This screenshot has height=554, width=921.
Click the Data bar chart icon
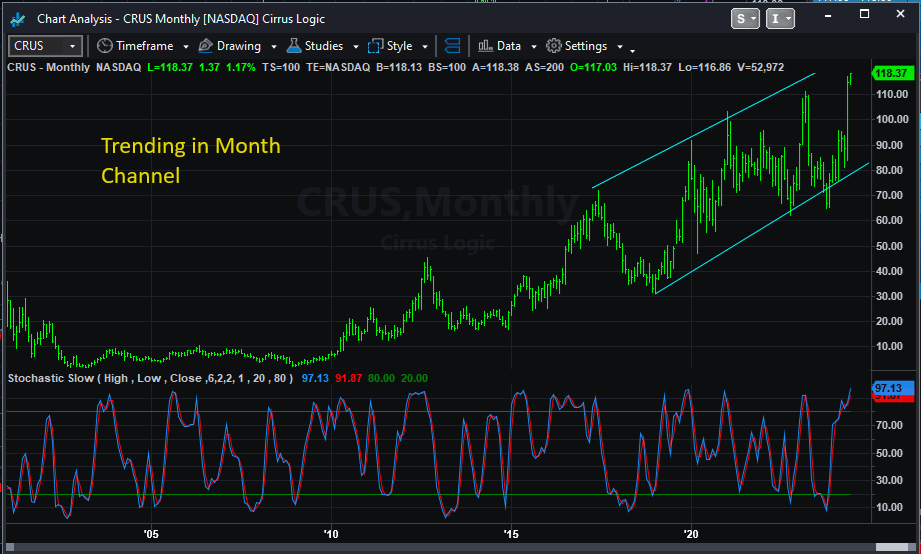click(485, 46)
